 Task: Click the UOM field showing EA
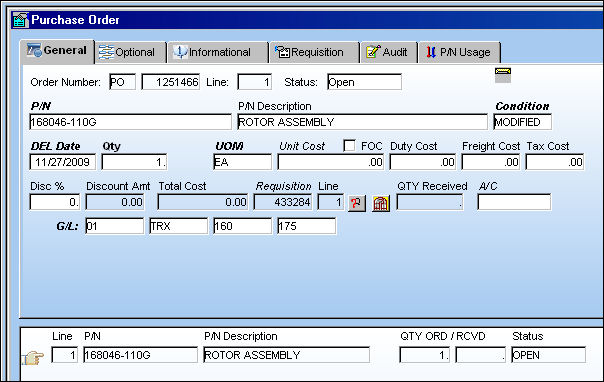click(242, 162)
